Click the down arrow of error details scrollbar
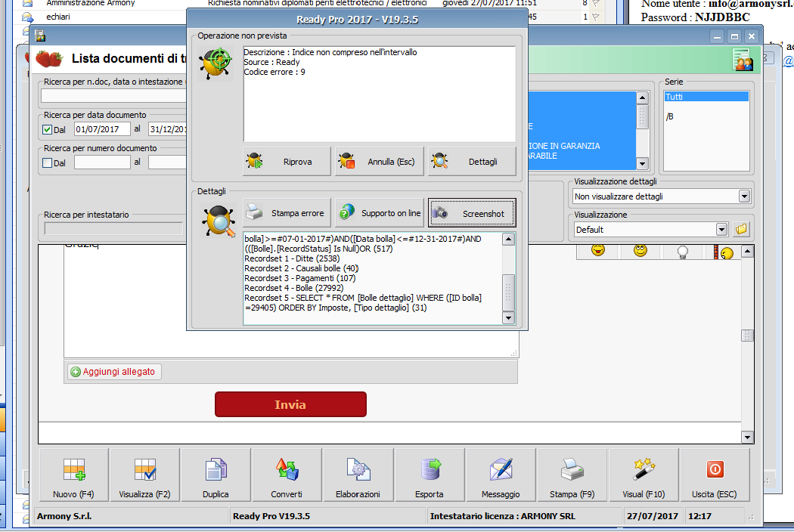794x532 pixels. 508,317
